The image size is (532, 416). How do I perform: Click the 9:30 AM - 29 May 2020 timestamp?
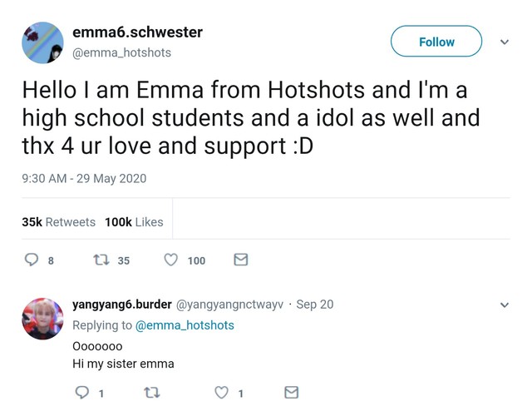pos(84,178)
